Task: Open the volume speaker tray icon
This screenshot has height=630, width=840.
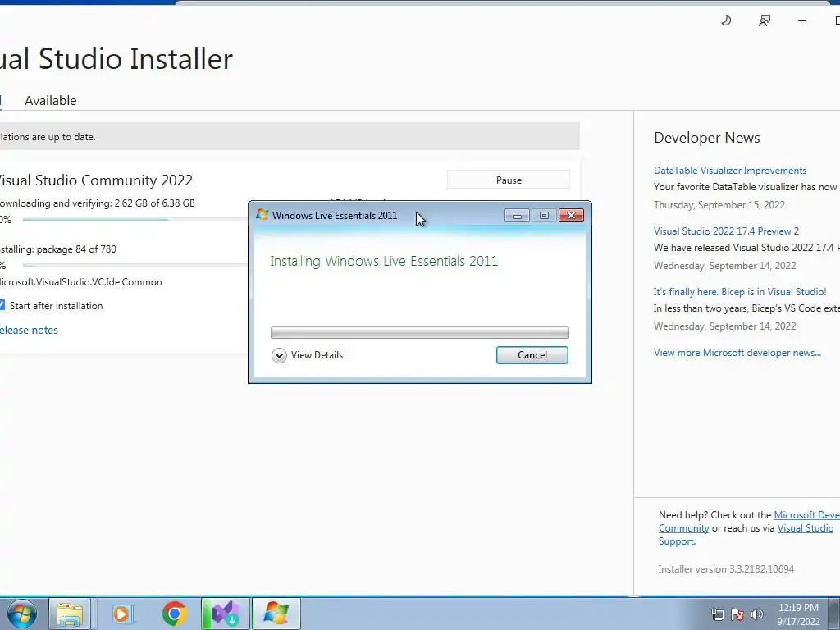Action: 757,614
